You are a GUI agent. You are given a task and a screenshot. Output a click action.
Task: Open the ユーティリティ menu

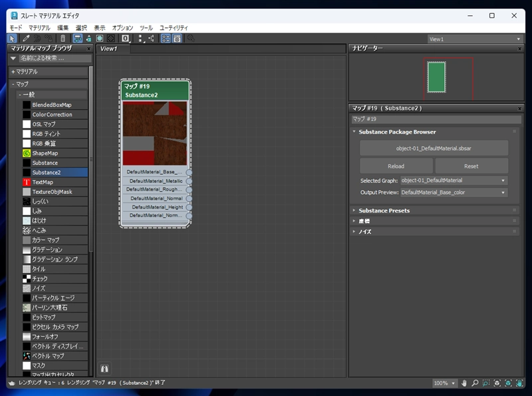pyautogui.click(x=174, y=28)
